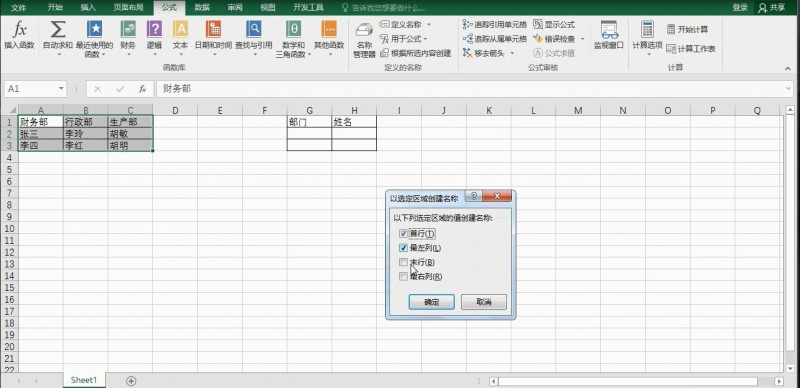Switch to the 数据 tab
Image resolution: width=800 pixels, height=388 pixels.
pos(202,8)
